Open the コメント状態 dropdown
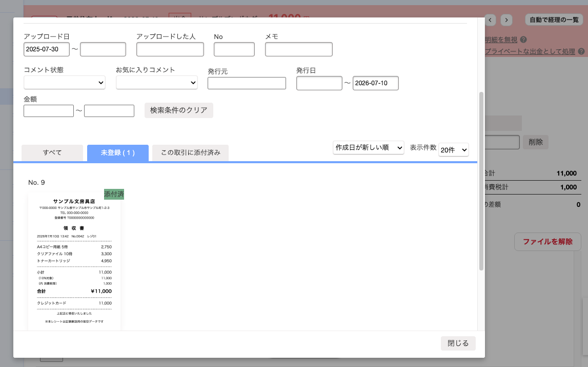The height and width of the screenshot is (367, 588). [x=65, y=83]
